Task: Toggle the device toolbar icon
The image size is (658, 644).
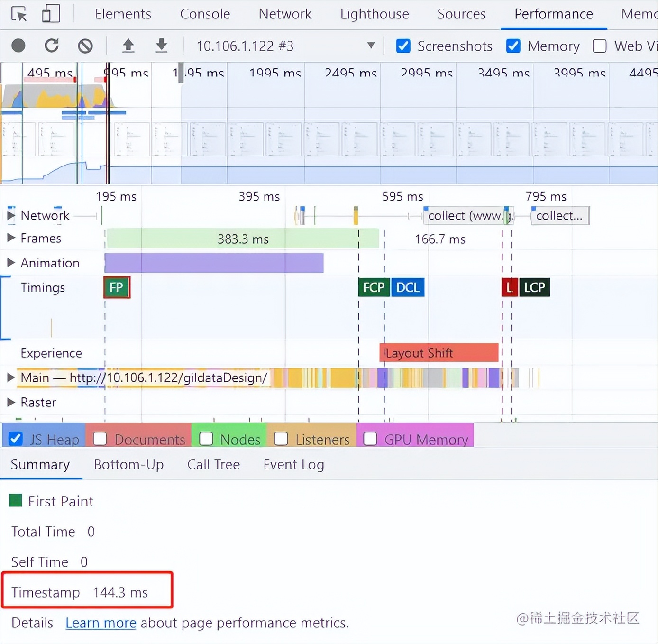Action: pyautogui.click(x=51, y=14)
